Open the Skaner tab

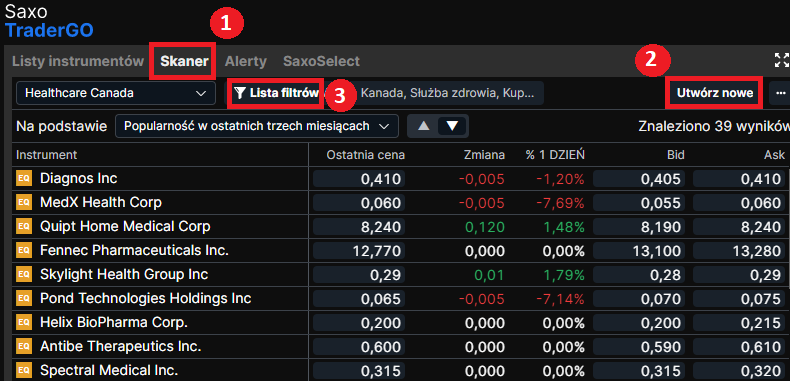[x=184, y=61]
